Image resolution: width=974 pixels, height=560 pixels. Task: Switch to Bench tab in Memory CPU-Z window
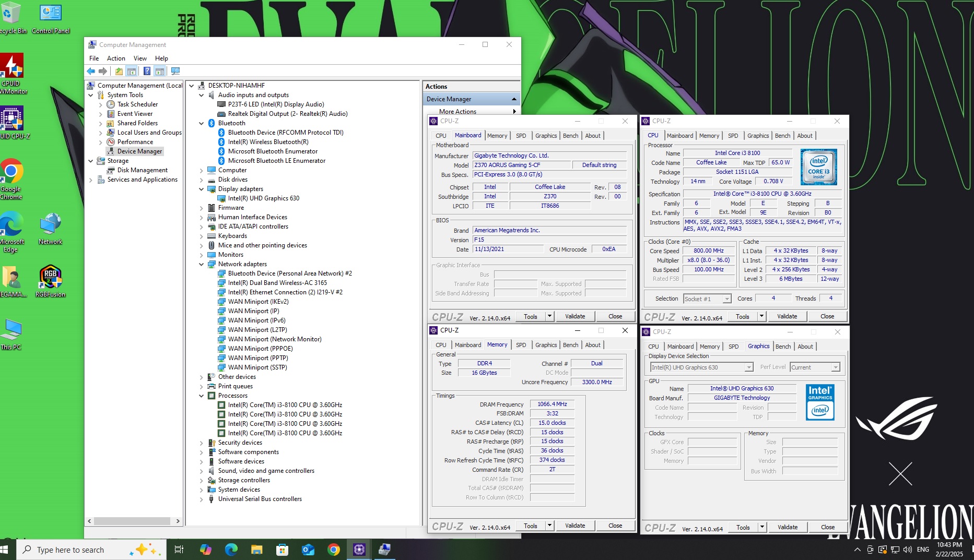(570, 345)
